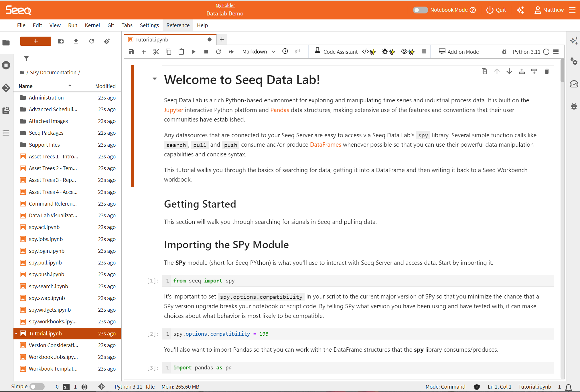Click the Name column sort arrow
The image size is (580, 392).
point(70,85)
